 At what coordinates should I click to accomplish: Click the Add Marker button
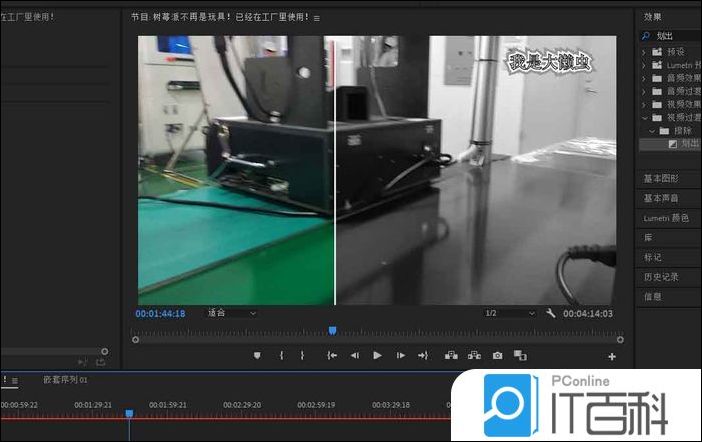click(x=257, y=356)
